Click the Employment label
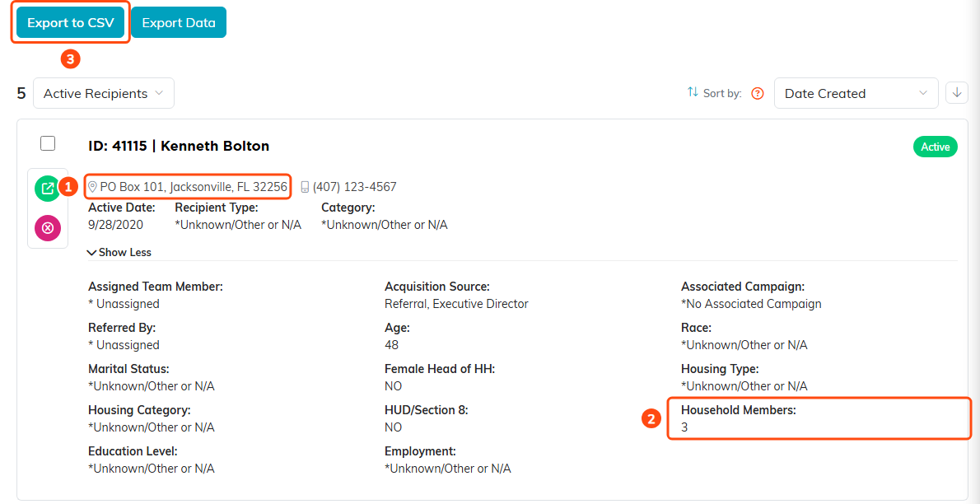This screenshot has height=504, width=980. click(421, 450)
